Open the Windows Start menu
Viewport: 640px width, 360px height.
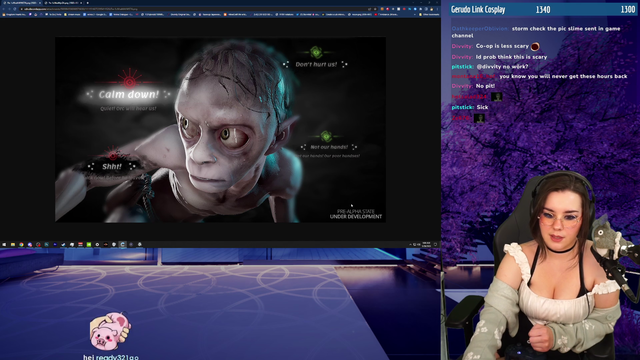click(x=4, y=244)
